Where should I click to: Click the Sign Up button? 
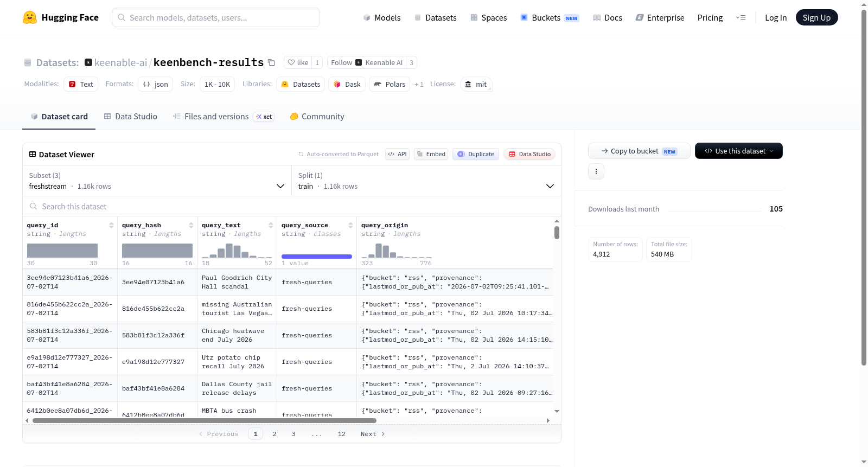tap(816, 17)
